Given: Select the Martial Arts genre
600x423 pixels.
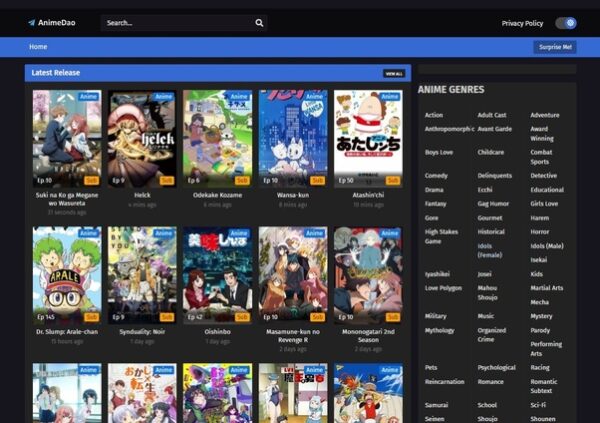Looking at the screenshot, I should click(546, 288).
